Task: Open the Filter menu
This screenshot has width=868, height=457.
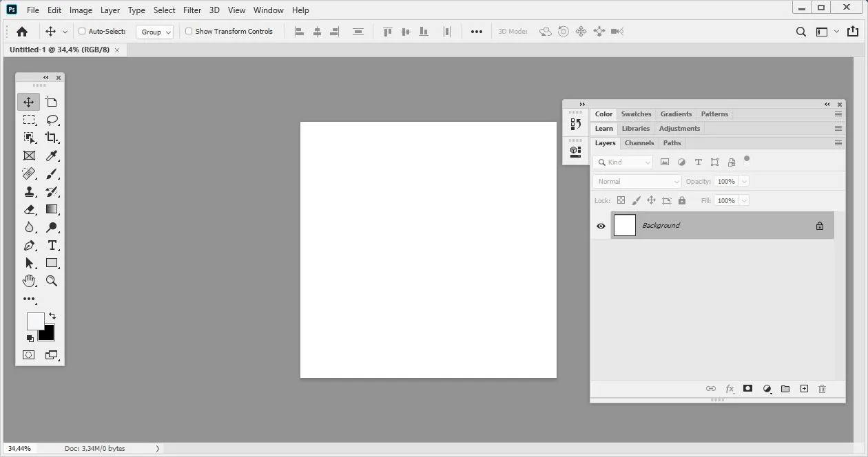Action: tap(192, 10)
